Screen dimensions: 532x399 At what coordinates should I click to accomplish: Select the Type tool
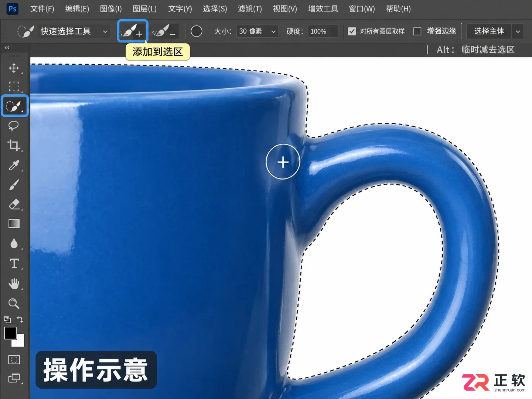click(x=14, y=263)
